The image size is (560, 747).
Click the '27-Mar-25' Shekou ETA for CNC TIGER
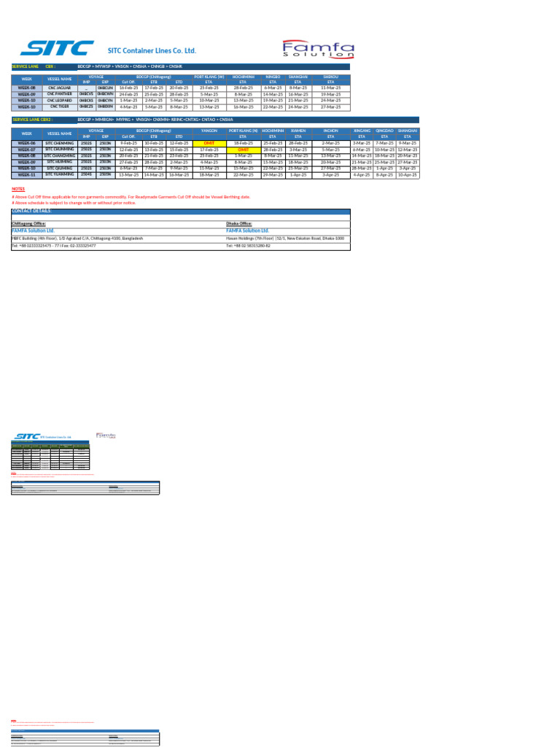point(330,107)
